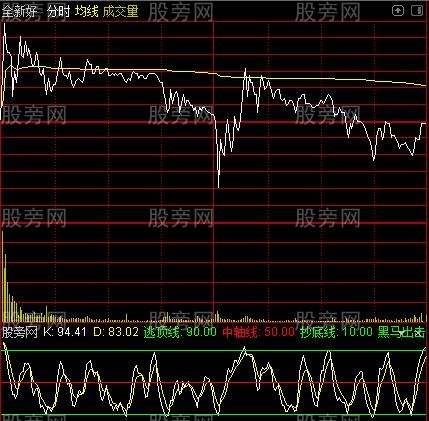Viewport: 429px width, 421px height.
Task: Switch to the 分时 view label
Action: point(58,12)
